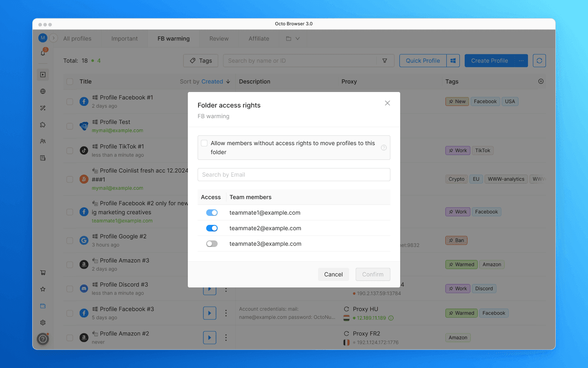Open the Affiliate tab
This screenshot has height=368, width=588.
pos(259,38)
